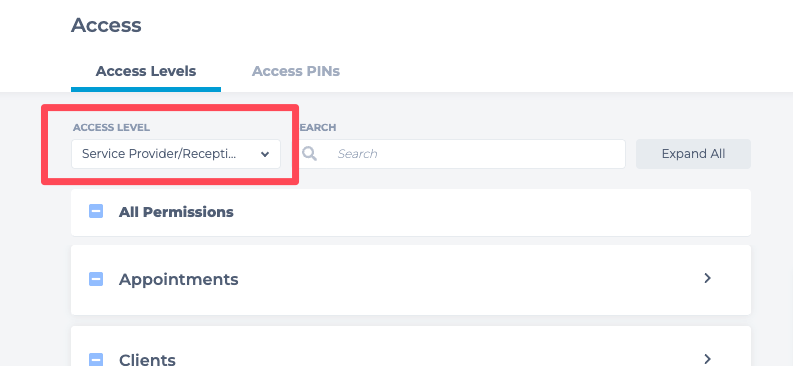This screenshot has height=366, width=793.
Task: Click the Expand All button
Action: pos(693,154)
